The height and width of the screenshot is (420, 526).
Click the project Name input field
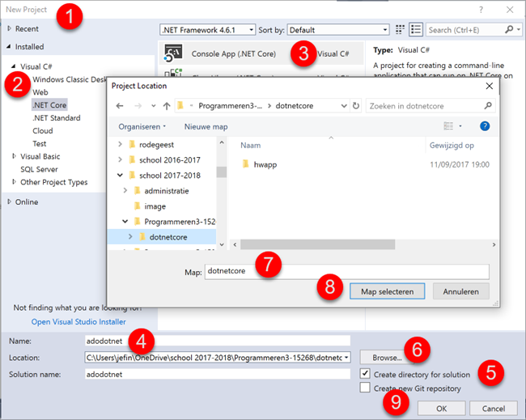click(x=218, y=341)
